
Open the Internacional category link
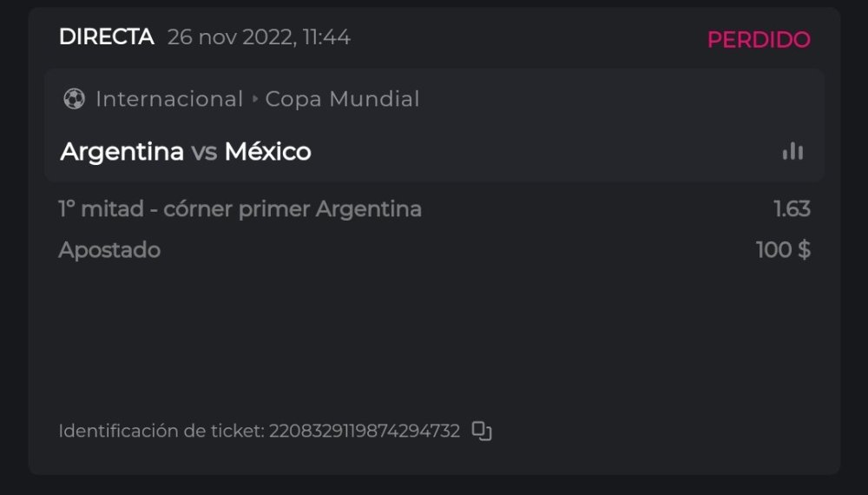click(x=169, y=99)
